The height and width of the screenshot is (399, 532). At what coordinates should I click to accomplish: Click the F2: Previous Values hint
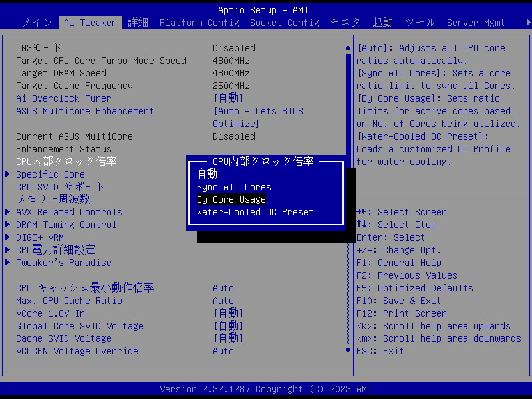pyautogui.click(x=407, y=275)
